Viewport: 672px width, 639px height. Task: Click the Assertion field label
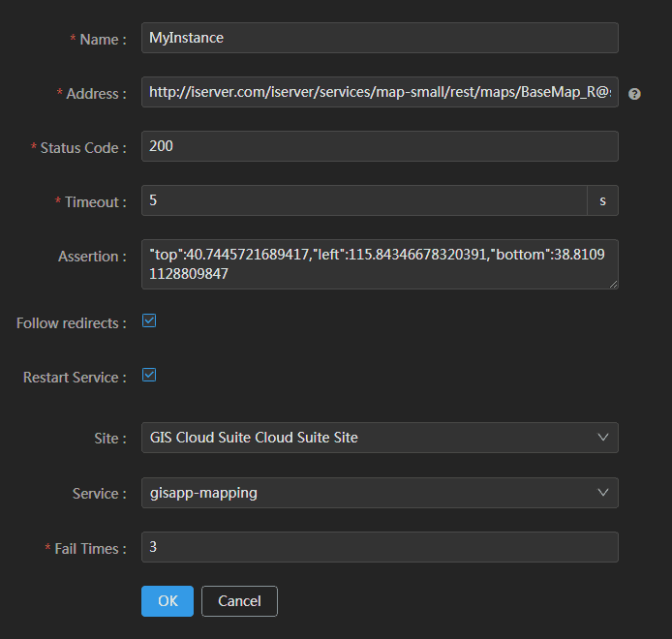tap(92, 257)
